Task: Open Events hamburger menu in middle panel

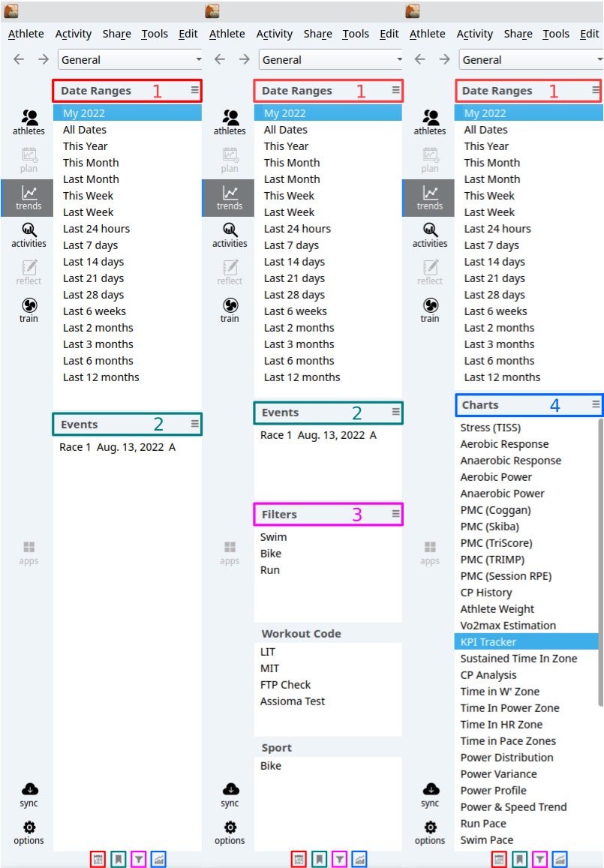Action: (396, 411)
